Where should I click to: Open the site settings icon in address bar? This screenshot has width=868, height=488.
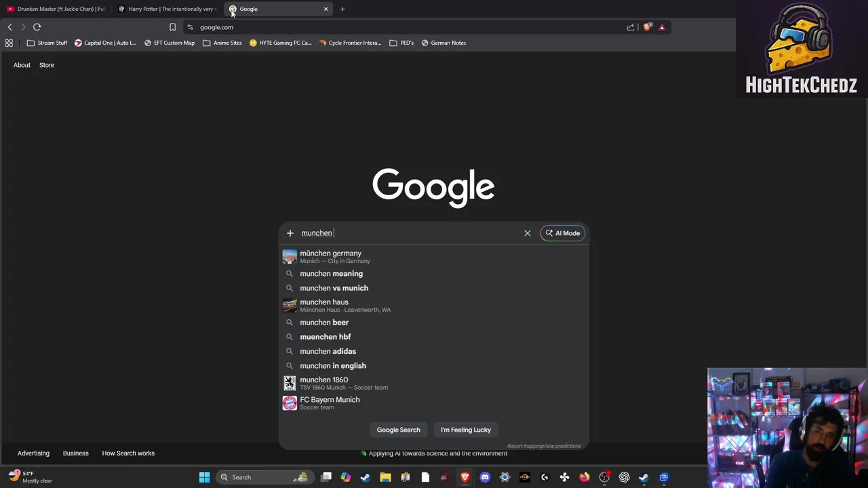pyautogui.click(x=191, y=27)
